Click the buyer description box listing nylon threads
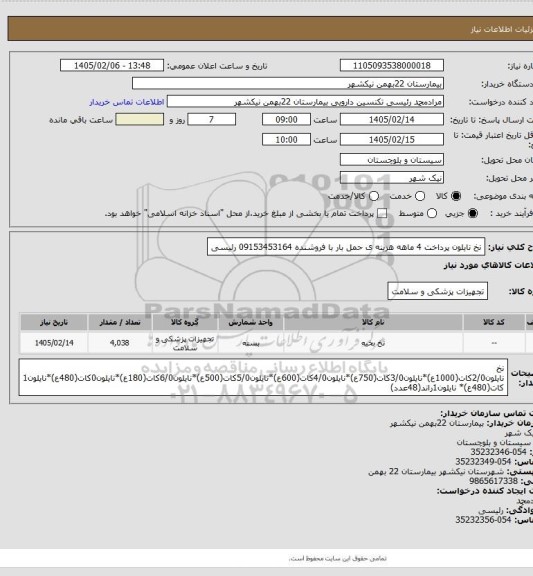 [x=263, y=377]
